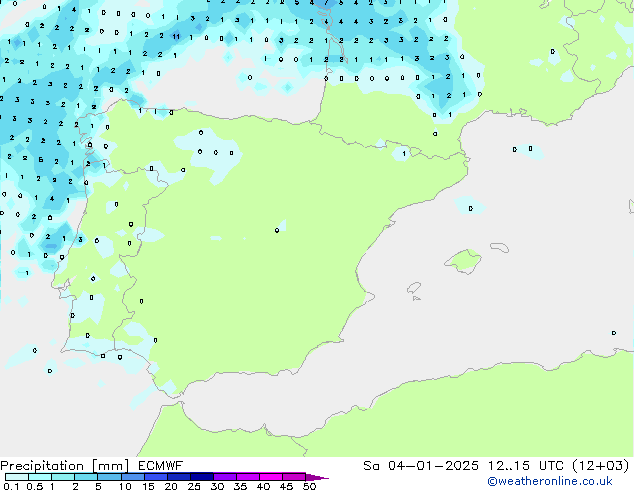Click the '11' precipitation value on map
This screenshot has width=634, height=490.
pos(176,36)
